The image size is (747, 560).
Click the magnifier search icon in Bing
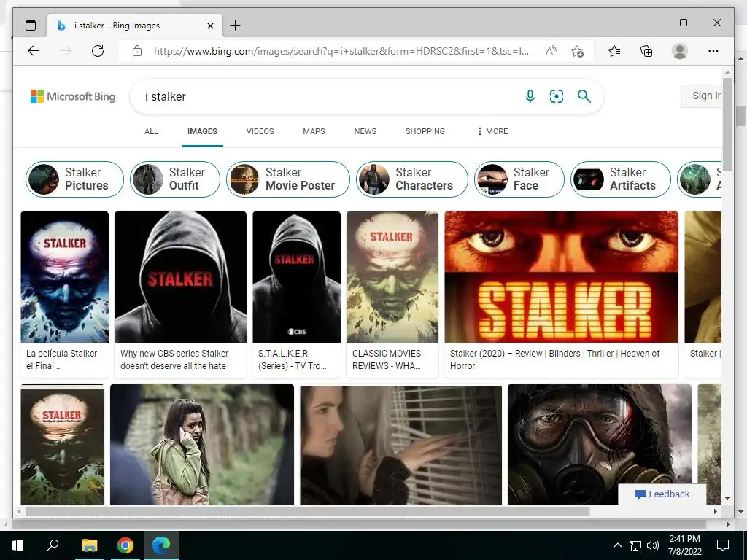(584, 96)
